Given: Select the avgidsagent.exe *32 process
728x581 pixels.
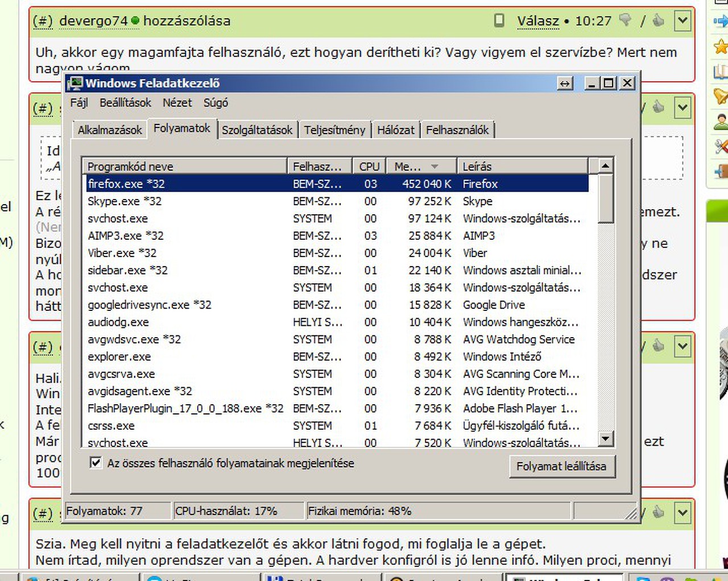Looking at the screenshot, I should pyautogui.click(x=336, y=391).
